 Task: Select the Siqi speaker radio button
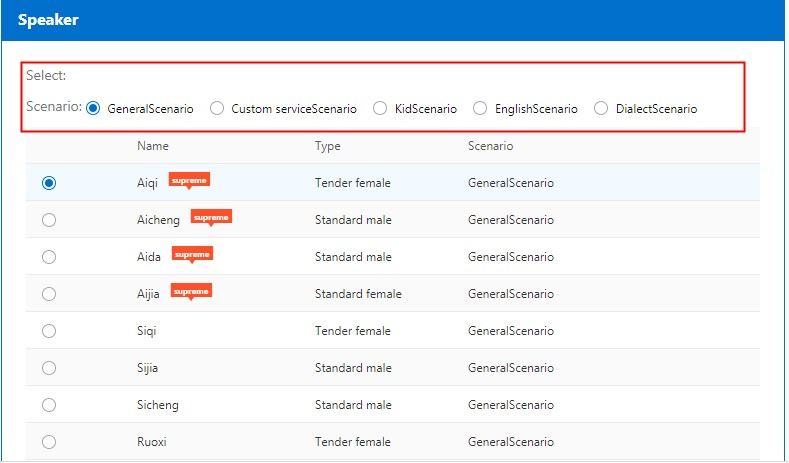click(x=49, y=331)
